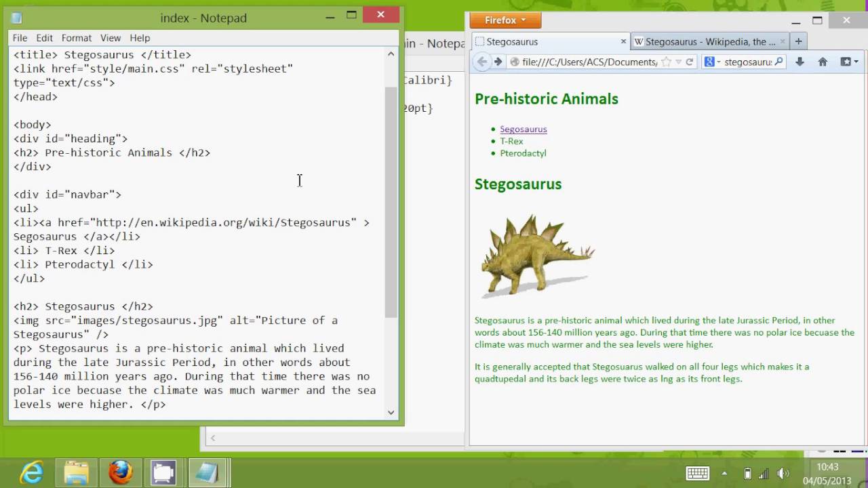Viewport: 868px width, 488px height.
Task: Open the Firefox downloads arrow
Action: coord(800,62)
